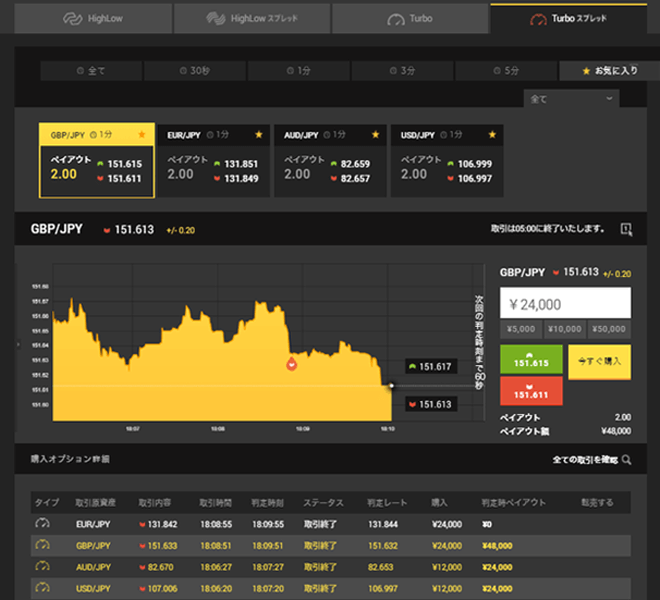Viewport: 660px width, 600px height.
Task: Open the 全て asset dropdown
Action: tap(571, 99)
